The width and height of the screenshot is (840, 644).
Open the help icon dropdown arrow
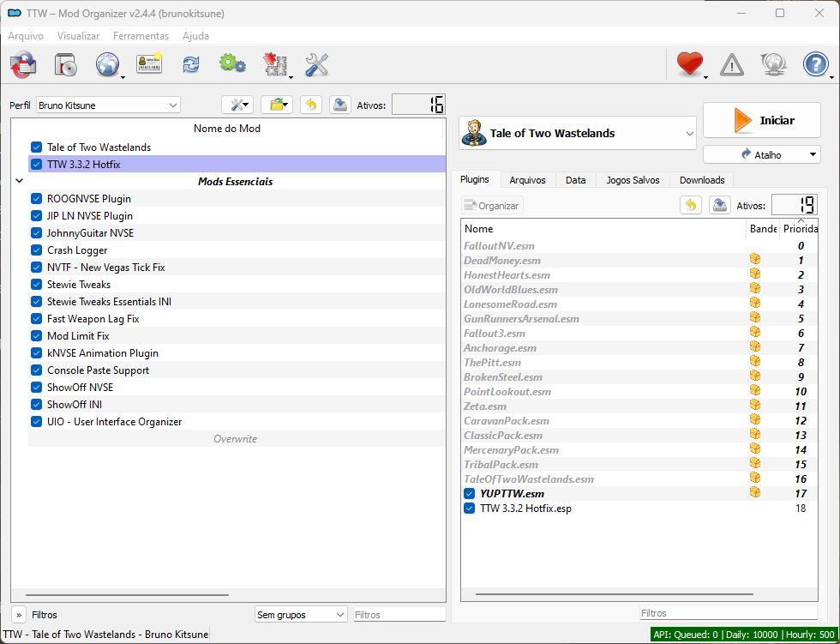click(831, 78)
